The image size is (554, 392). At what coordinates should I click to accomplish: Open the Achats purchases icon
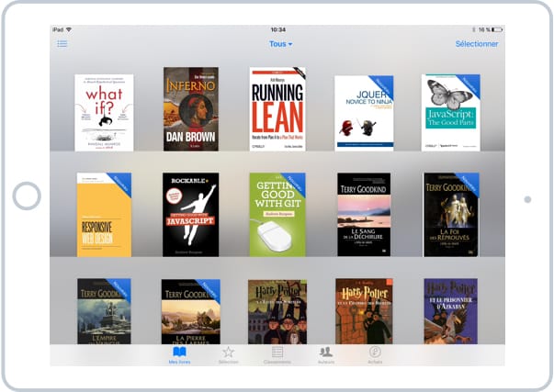[375, 354]
